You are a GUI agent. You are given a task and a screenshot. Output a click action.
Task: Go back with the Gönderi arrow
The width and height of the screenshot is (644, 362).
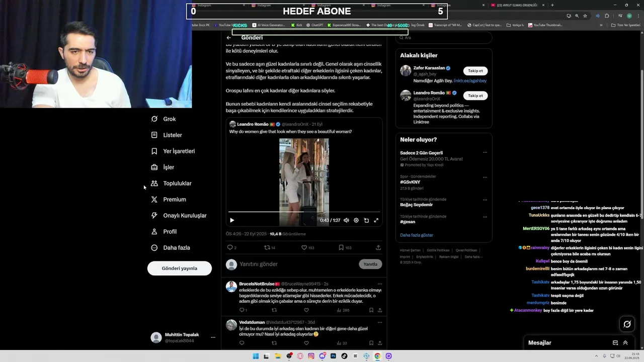tap(229, 38)
